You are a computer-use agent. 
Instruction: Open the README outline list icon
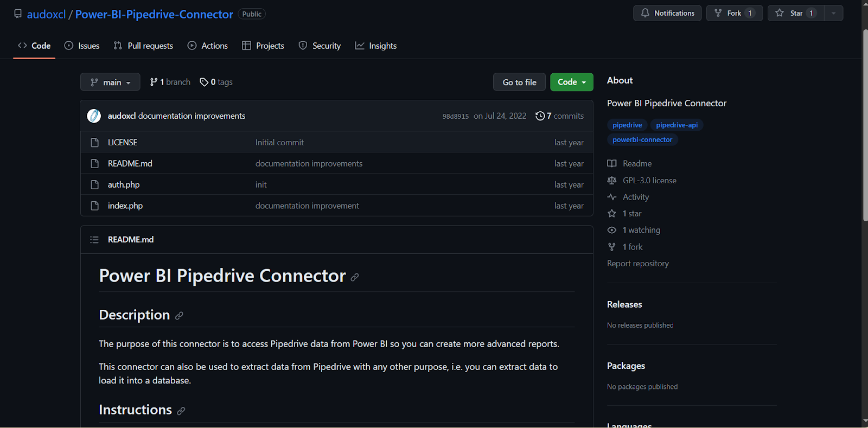click(94, 239)
